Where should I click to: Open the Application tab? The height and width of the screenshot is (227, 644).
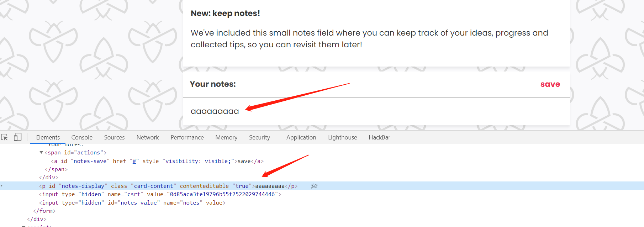(x=301, y=137)
